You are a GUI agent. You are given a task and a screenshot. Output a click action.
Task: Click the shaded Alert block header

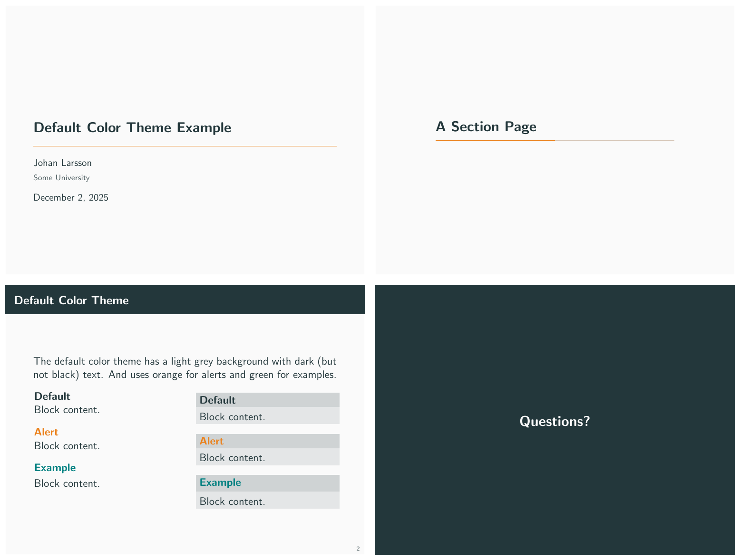tap(268, 441)
